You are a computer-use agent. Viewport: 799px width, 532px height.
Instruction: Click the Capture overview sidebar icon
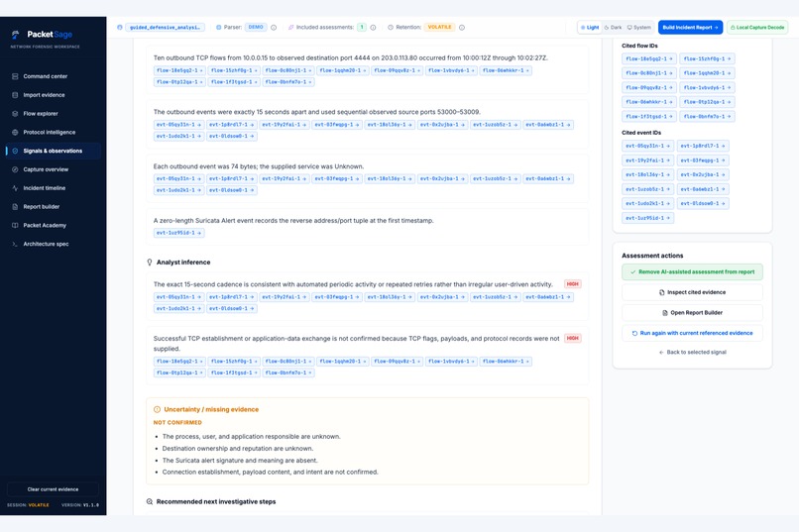pyautogui.click(x=15, y=169)
